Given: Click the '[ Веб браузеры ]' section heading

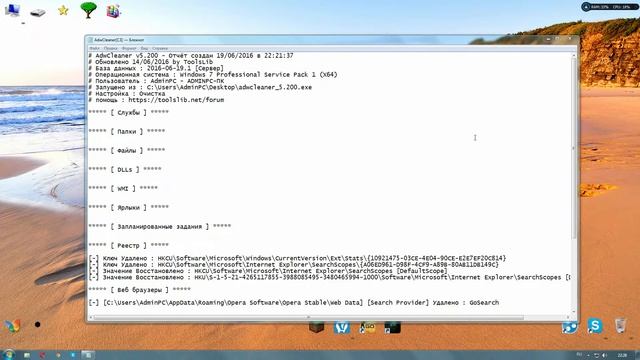Looking at the screenshot, I should coord(140,290).
